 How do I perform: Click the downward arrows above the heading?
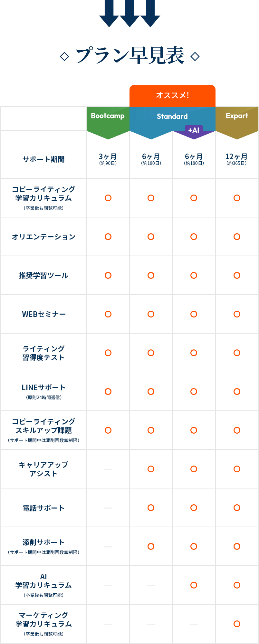point(129,14)
